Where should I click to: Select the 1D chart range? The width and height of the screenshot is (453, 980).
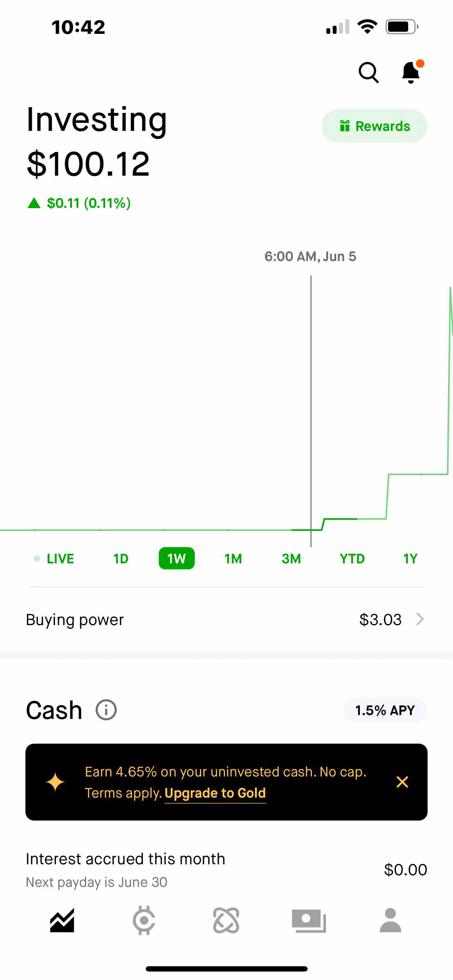pos(121,558)
